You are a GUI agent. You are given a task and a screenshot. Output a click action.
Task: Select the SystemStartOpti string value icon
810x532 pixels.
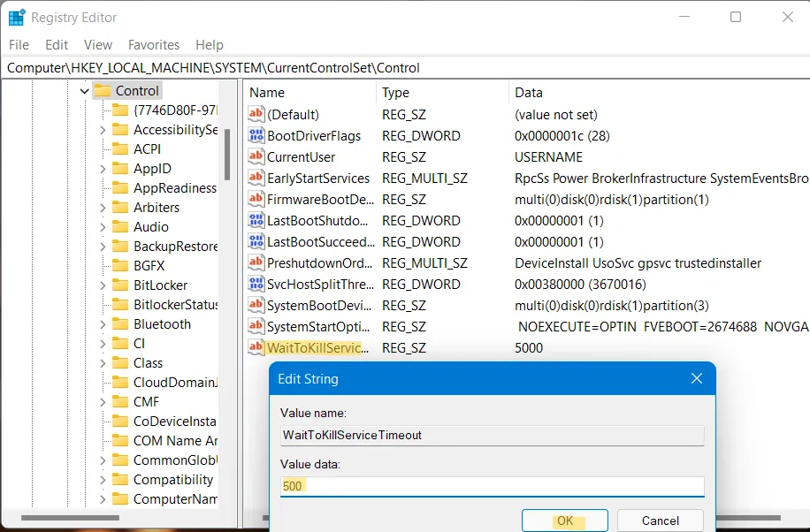tap(256, 326)
